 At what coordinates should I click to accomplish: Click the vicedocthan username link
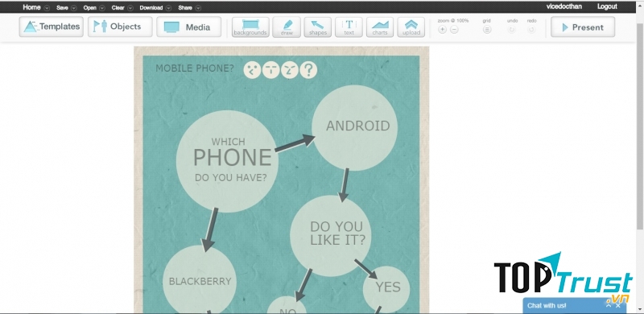[564, 6]
